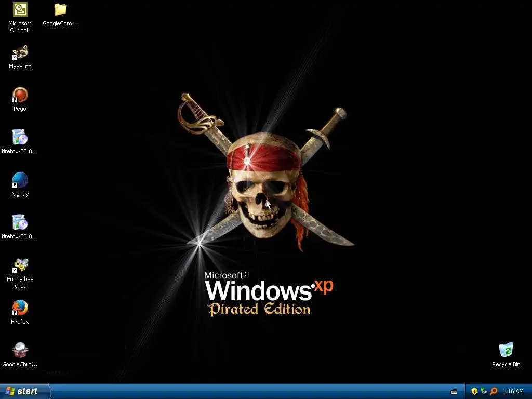Click the Nightly blue globe shortcut
This screenshot has width=532, height=399.
click(20, 180)
